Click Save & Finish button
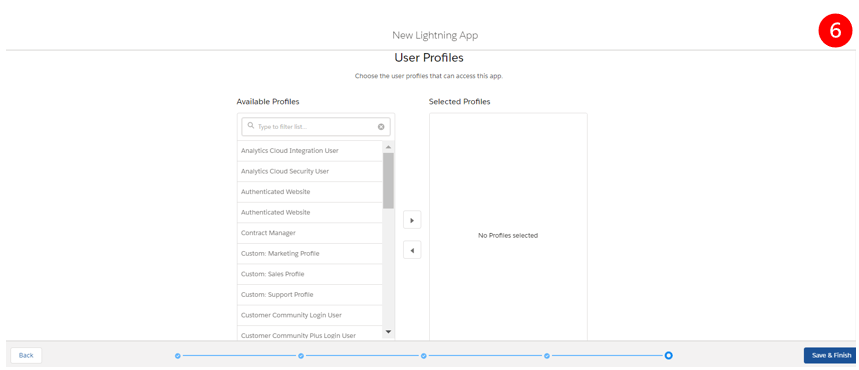 coord(831,355)
